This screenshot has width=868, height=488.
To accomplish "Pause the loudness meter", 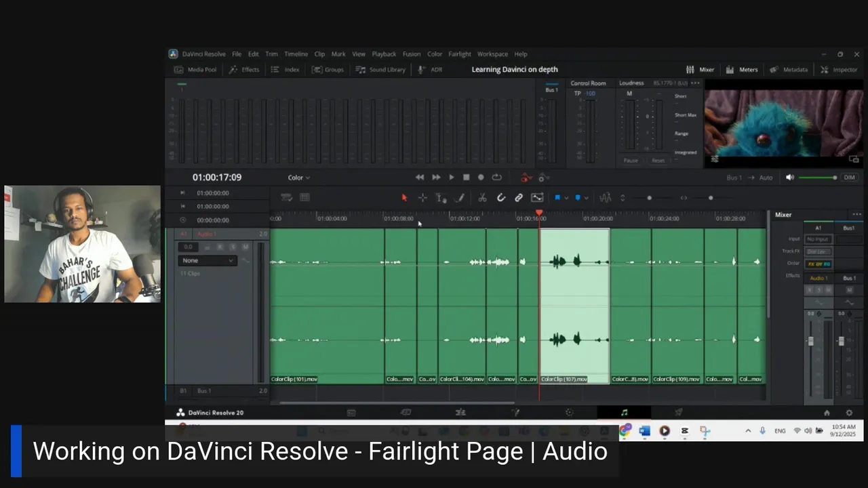I will [631, 161].
